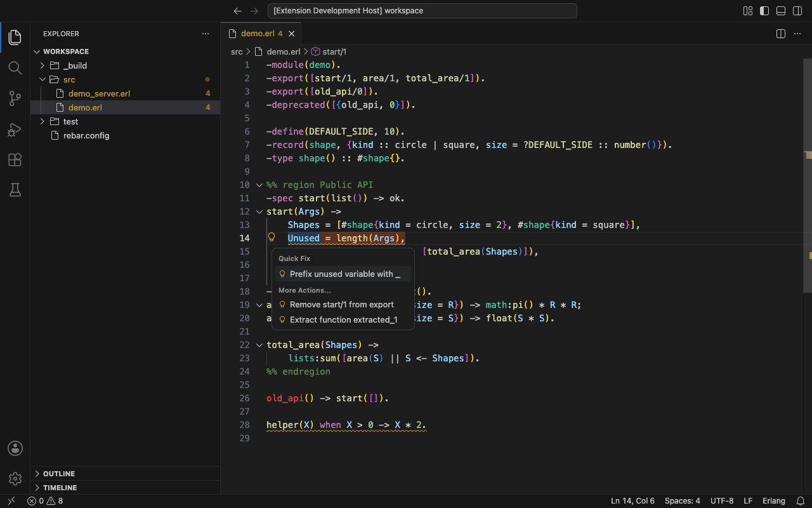Click the remote window indicator in status bar

pyautogui.click(x=11, y=501)
